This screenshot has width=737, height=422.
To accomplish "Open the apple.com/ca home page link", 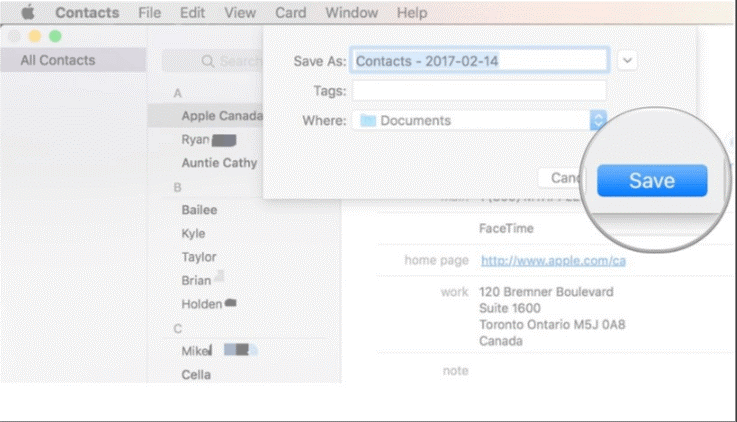I will click(x=553, y=260).
